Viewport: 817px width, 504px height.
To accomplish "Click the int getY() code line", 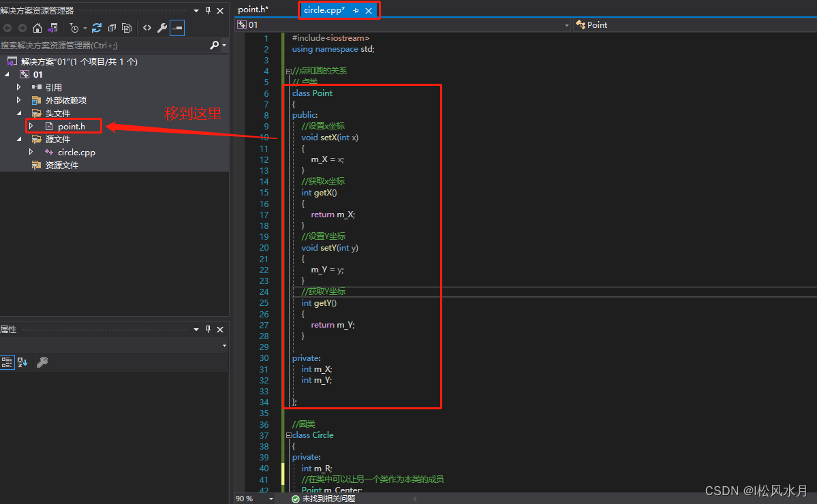I will [319, 303].
